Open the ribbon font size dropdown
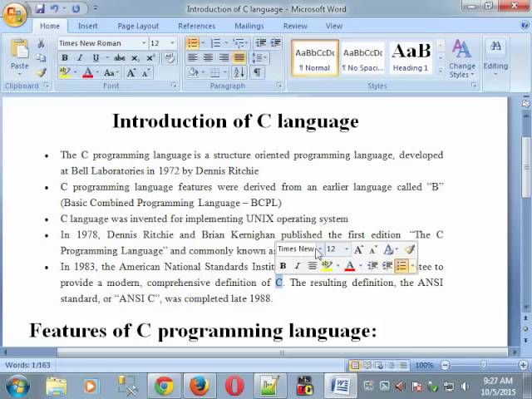Image resolution: width=532 pixels, height=399 pixels. (x=172, y=43)
